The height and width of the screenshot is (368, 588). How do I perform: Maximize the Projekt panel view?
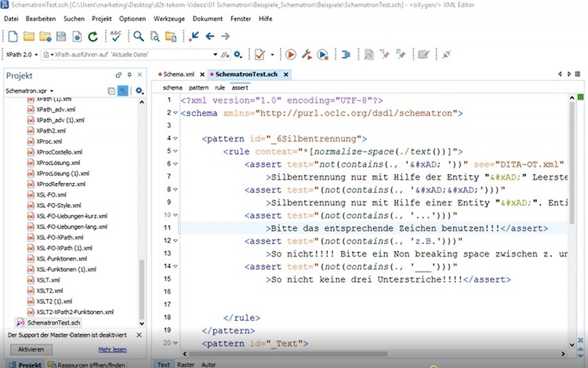[x=118, y=75]
